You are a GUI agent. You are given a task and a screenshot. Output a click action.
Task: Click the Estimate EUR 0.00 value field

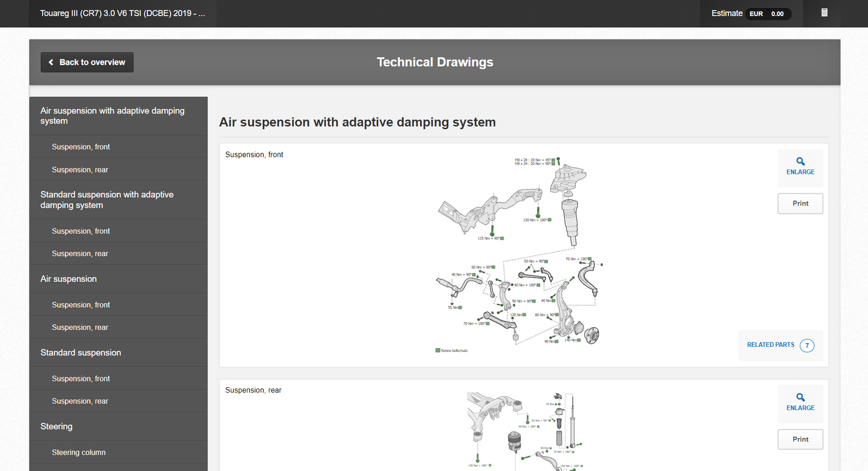(779, 13)
